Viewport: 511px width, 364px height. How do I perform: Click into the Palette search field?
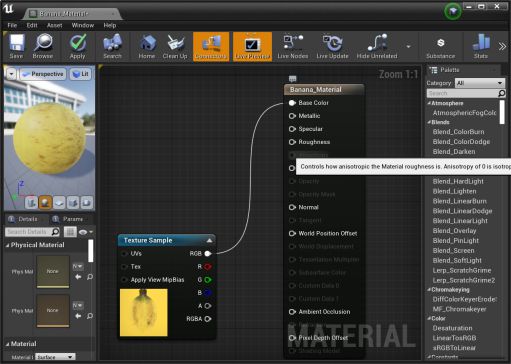point(462,93)
